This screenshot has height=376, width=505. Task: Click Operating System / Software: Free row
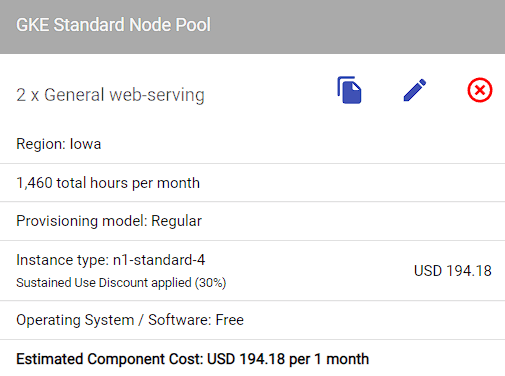coord(252,320)
